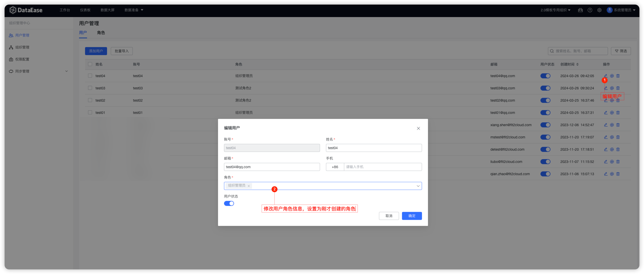Toggle the 用户状态 switch in the edit dialog
Screen dimensions: 644x274
pos(229,203)
